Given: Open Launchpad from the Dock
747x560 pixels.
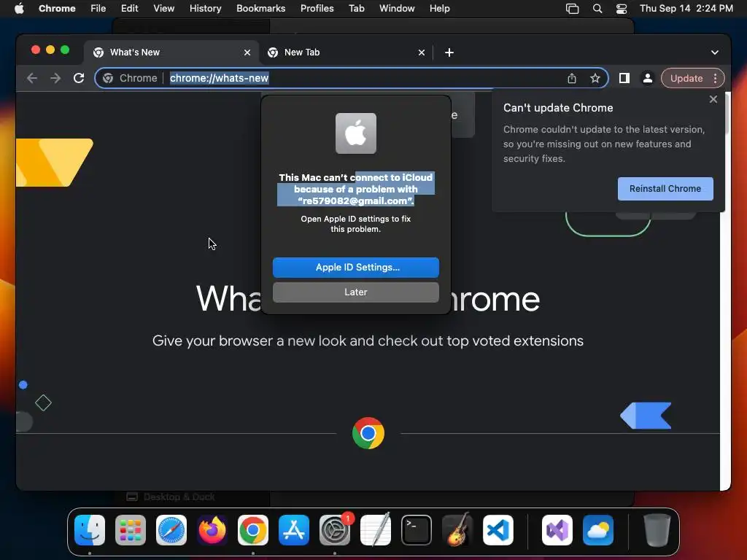Looking at the screenshot, I should click(x=131, y=530).
